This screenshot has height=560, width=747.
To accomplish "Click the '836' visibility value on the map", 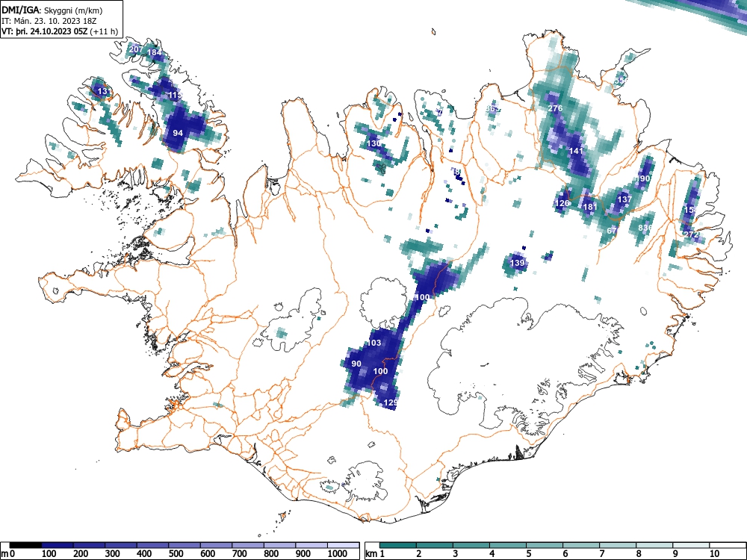I will (645, 228).
